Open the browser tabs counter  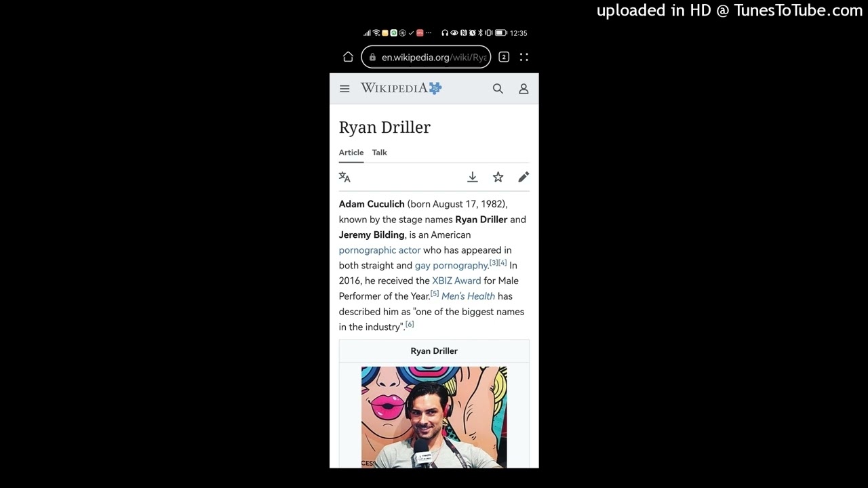(x=504, y=57)
